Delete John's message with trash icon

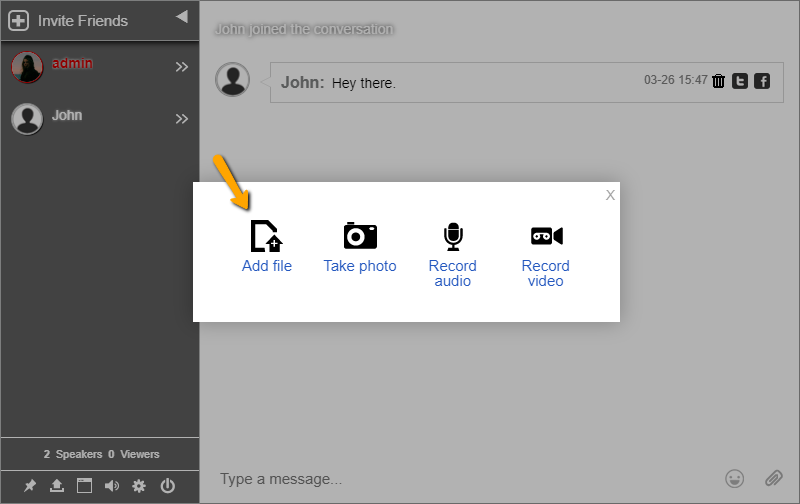click(x=719, y=81)
